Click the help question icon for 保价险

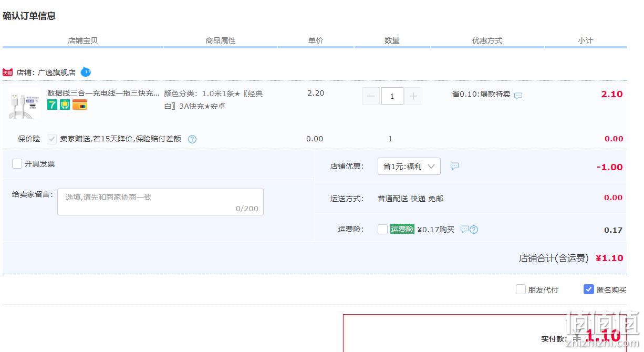click(192, 139)
